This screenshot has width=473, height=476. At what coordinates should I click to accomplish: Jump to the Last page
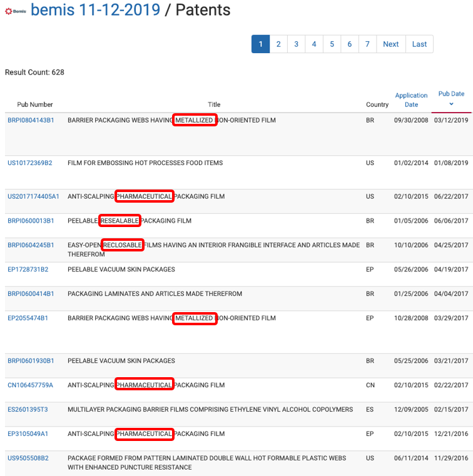point(419,44)
